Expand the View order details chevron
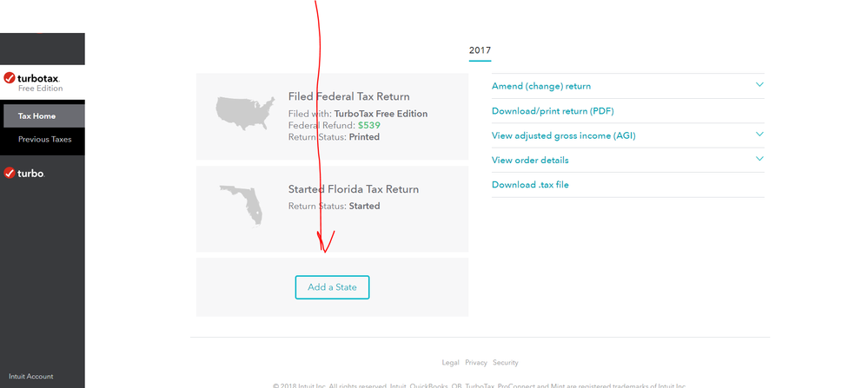Screen dimensions: 868x388 759,159
